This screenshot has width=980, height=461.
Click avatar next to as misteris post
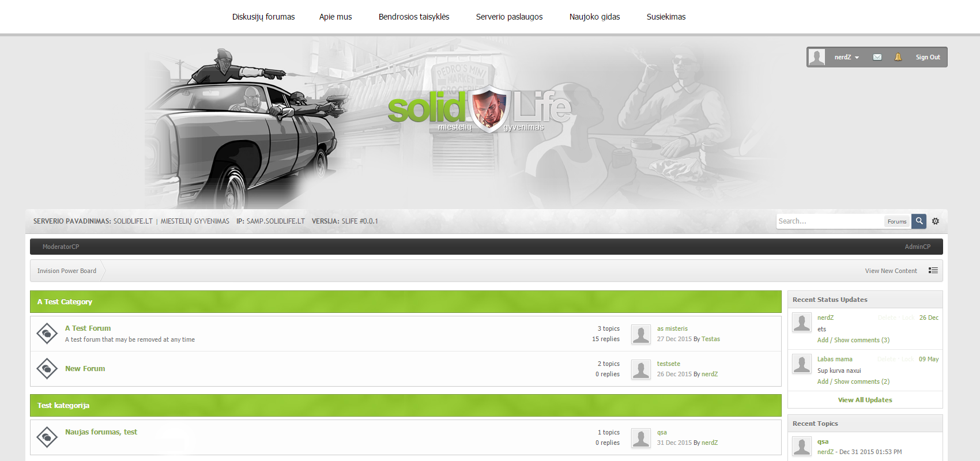tap(641, 334)
